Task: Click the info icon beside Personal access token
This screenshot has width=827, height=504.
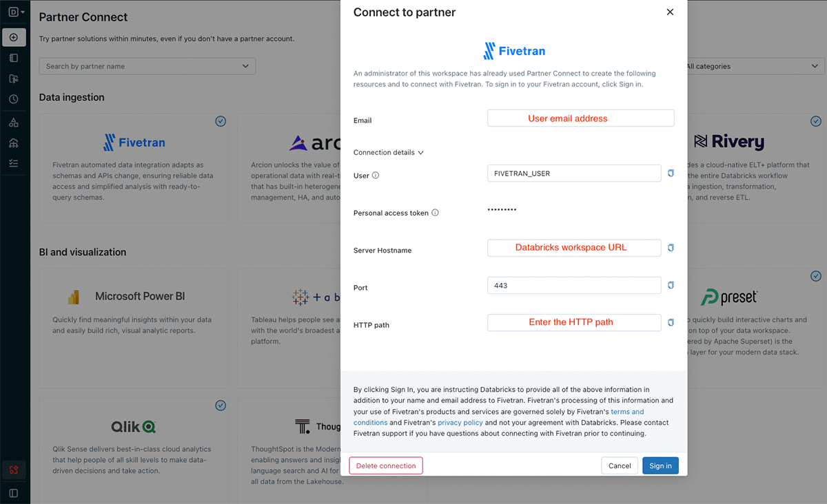Action: 435,213
